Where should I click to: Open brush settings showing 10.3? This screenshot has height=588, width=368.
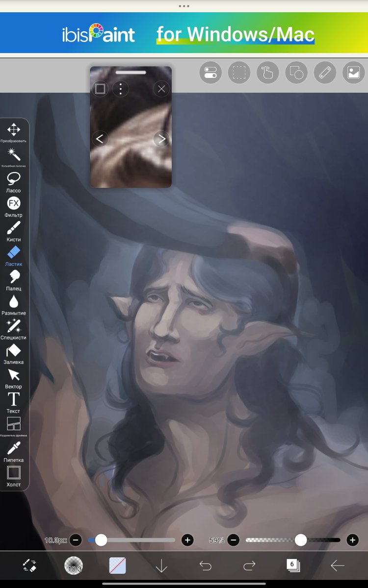74,566
